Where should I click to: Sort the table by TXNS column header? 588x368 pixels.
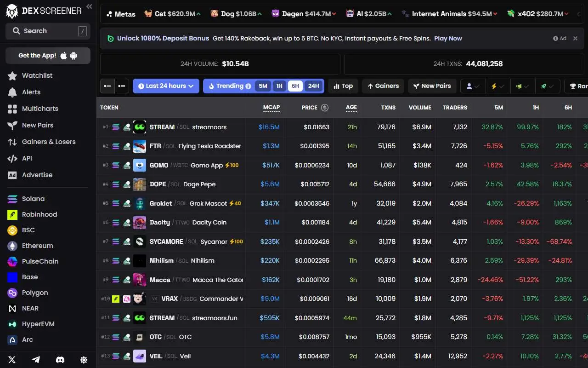(x=388, y=108)
